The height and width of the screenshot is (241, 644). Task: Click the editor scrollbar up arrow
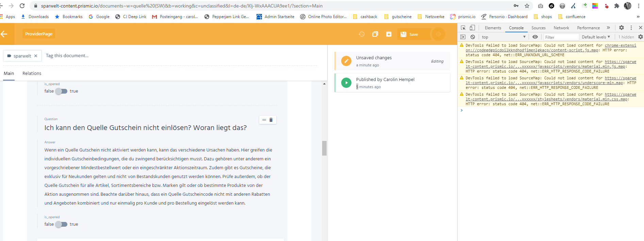pyautogui.click(x=324, y=83)
